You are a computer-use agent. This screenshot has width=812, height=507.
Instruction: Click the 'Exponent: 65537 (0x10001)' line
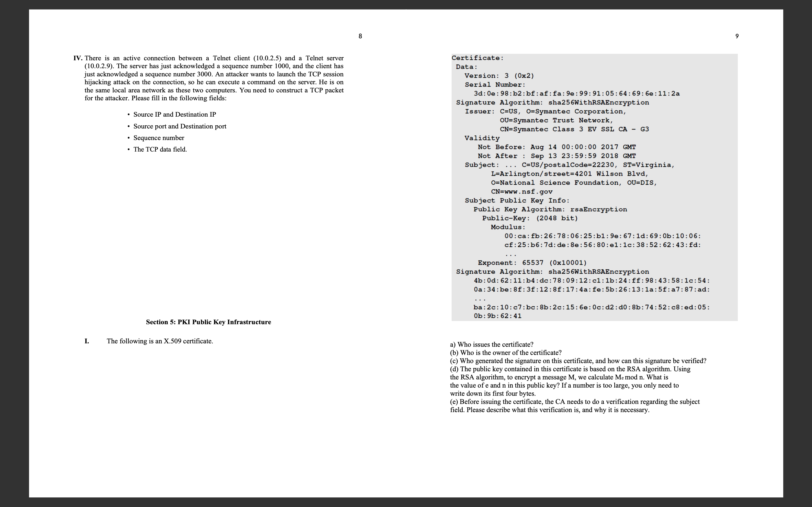[532, 263]
